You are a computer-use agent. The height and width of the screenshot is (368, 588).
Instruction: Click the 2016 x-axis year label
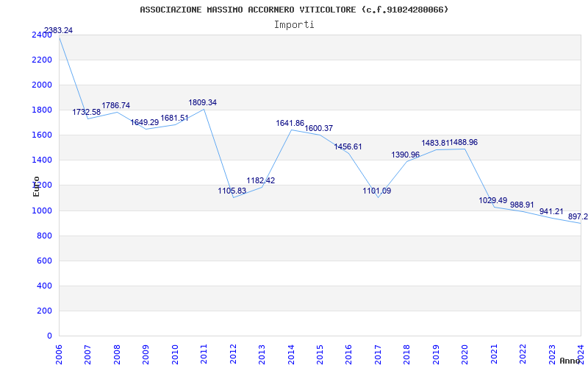[x=348, y=354]
